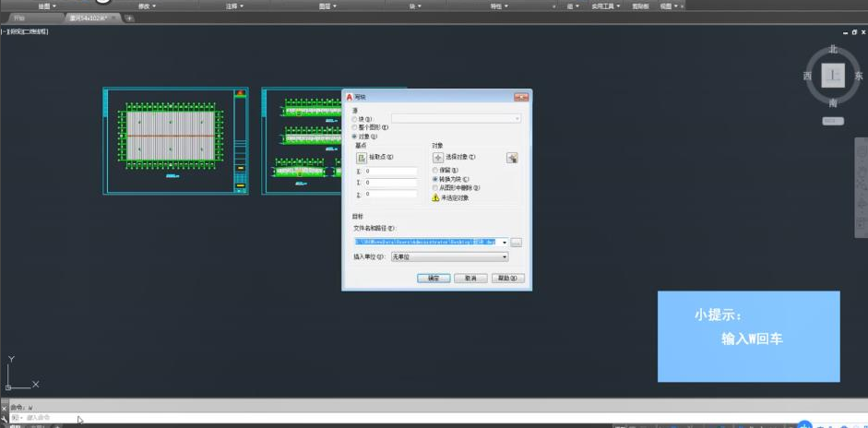868x428 pixels.
Task: Select the 转换为块 convert to block radio
Action: pos(435,179)
